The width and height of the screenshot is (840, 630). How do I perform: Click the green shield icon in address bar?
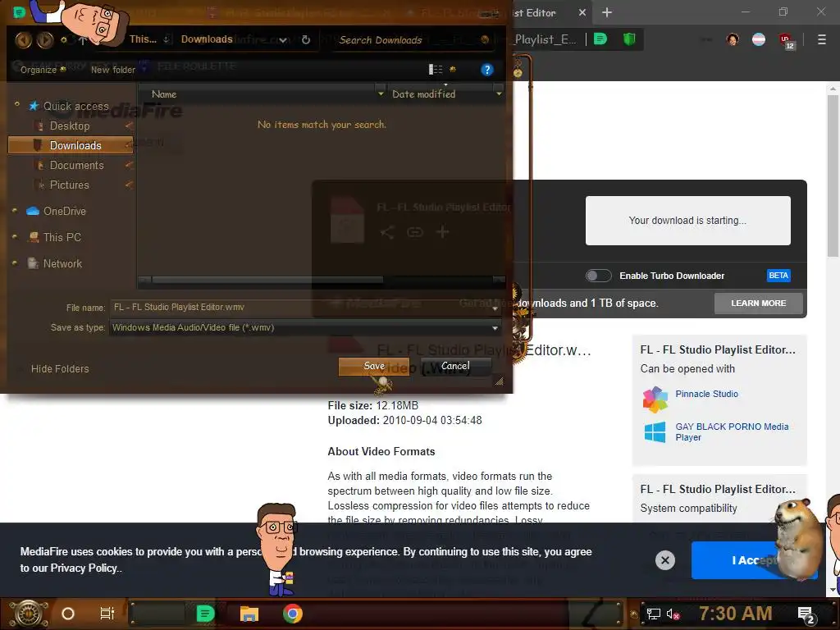[629, 39]
